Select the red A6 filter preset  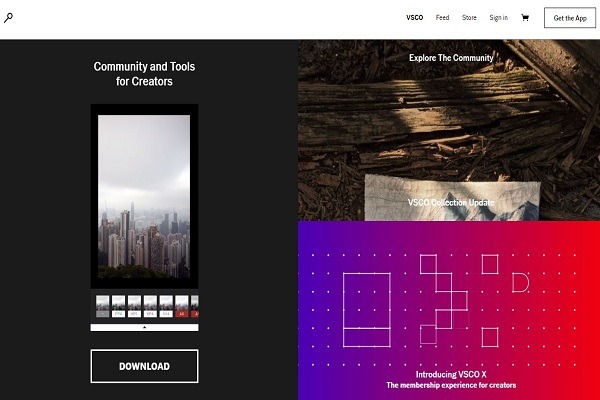[182, 306]
